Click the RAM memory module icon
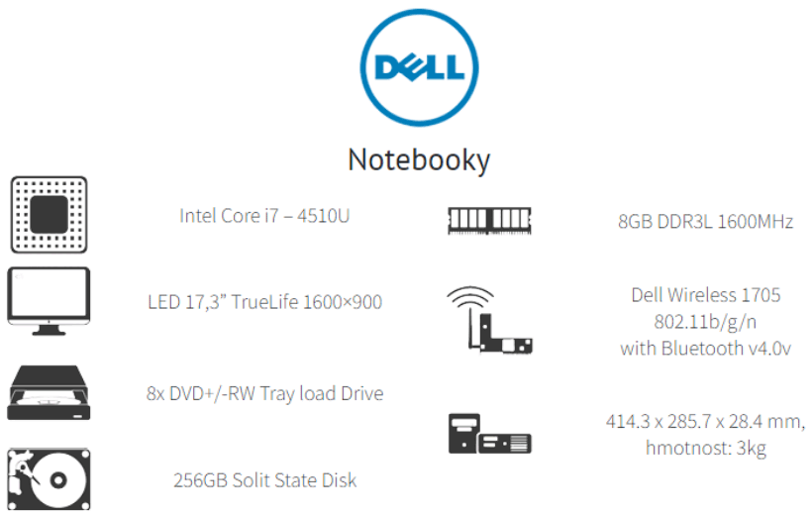This screenshot has width=812, height=518. [489, 221]
